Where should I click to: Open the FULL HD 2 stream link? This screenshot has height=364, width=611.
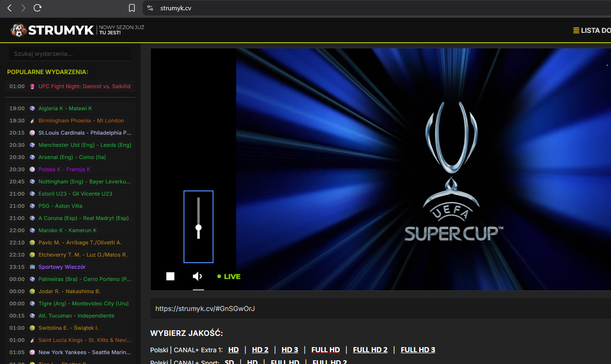(370, 350)
